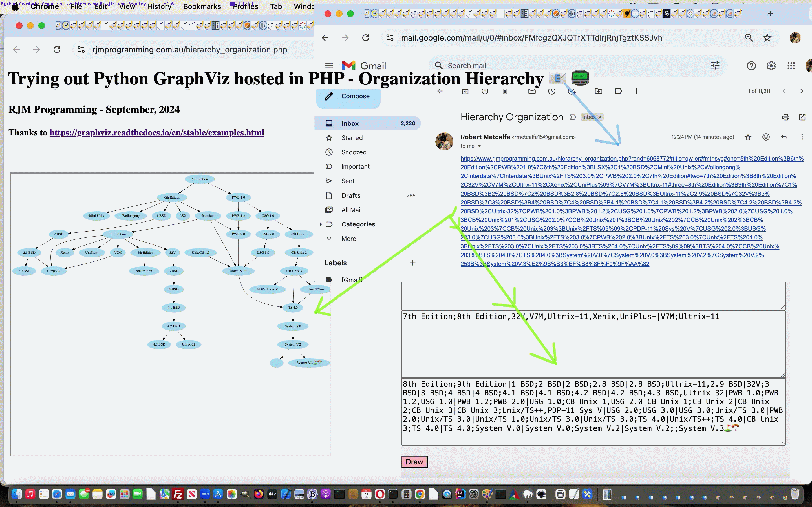Click the GraphViz documentation hyperlink
The height and width of the screenshot is (507, 812).
click(157, 132)
